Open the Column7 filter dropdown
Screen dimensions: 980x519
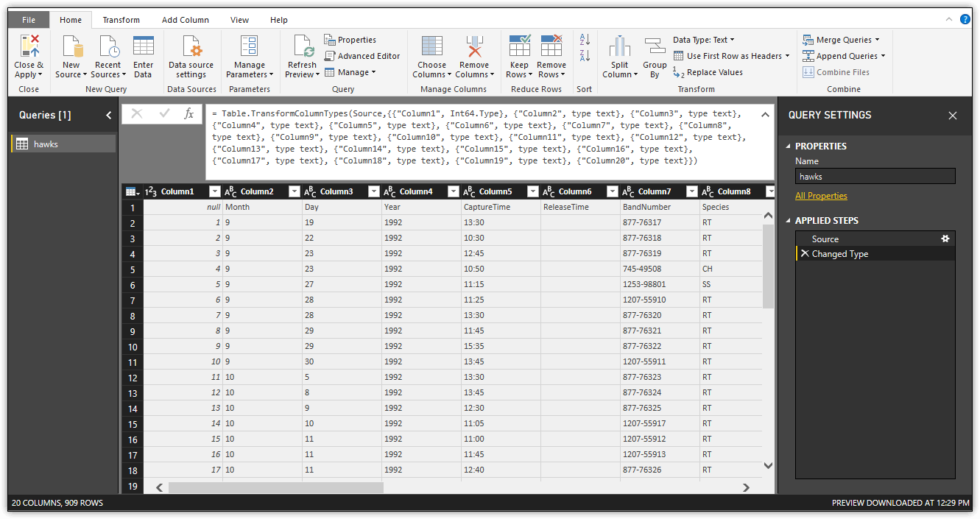691,191
